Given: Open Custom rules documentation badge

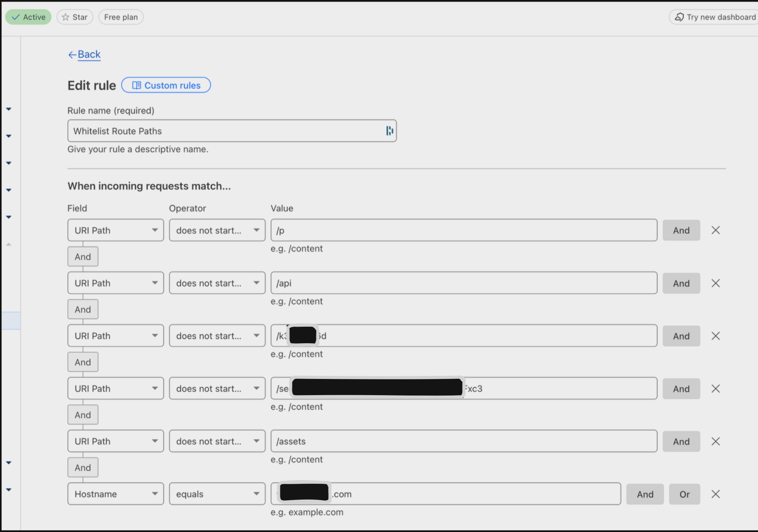Looking at the screenshot, I should 166,85.
